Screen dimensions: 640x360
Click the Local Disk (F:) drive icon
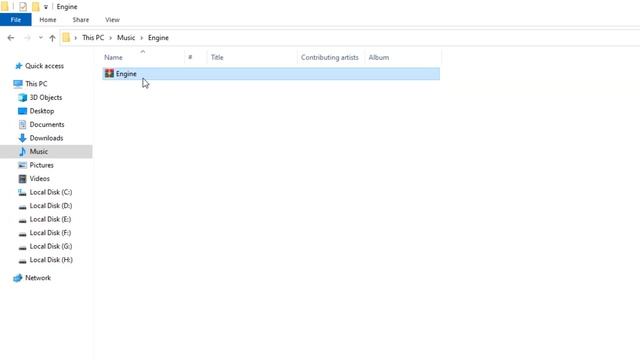coord(22,234)
